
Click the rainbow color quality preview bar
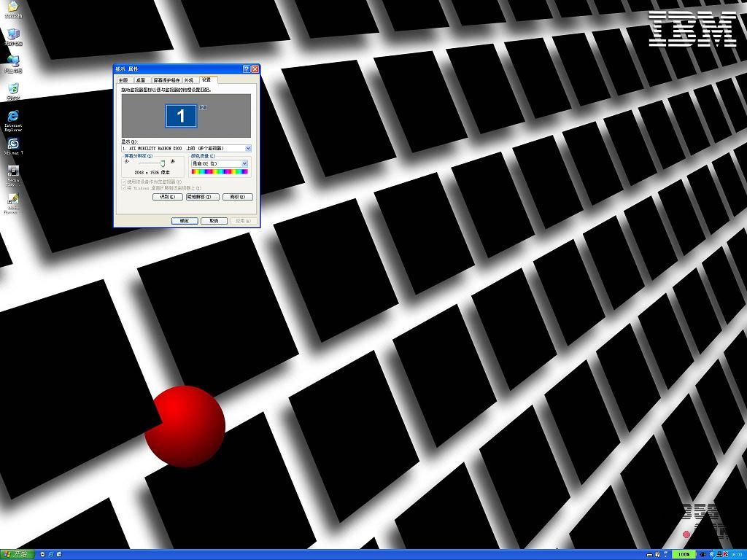pos(219,172)
